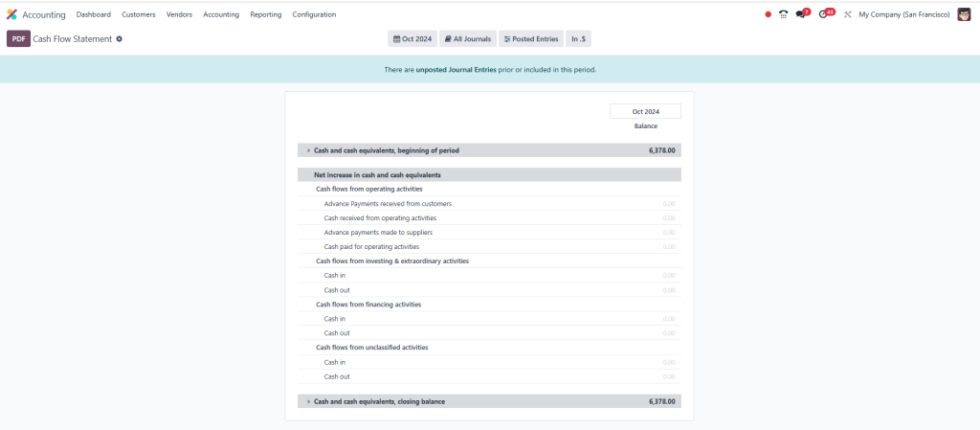Select Cash flows from investing & extraordinary activities
This screenshot has height=430, width=980.
pyautogui.click(x=489, y=261)
